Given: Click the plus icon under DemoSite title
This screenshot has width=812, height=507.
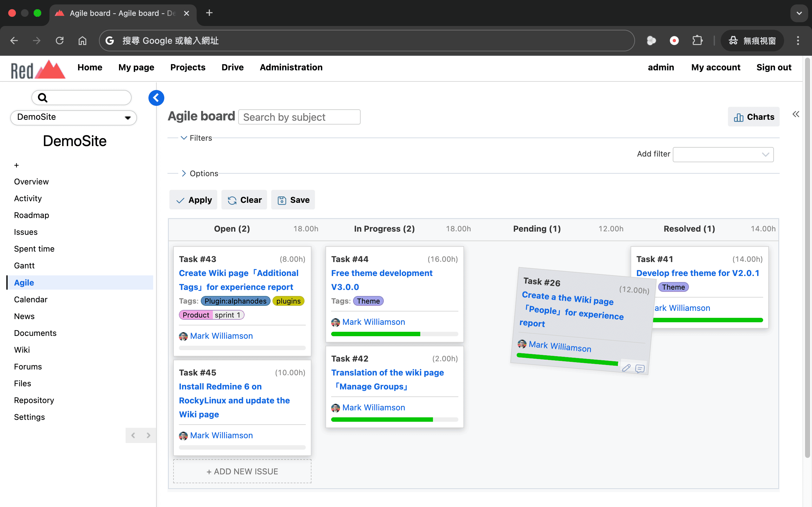Looking at the screenshot, I should coord(16,165).
